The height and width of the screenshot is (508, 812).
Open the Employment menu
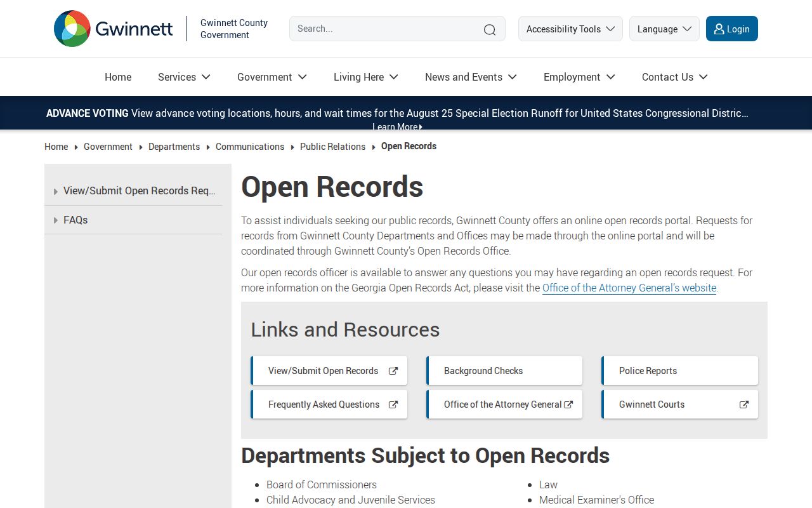579,77
